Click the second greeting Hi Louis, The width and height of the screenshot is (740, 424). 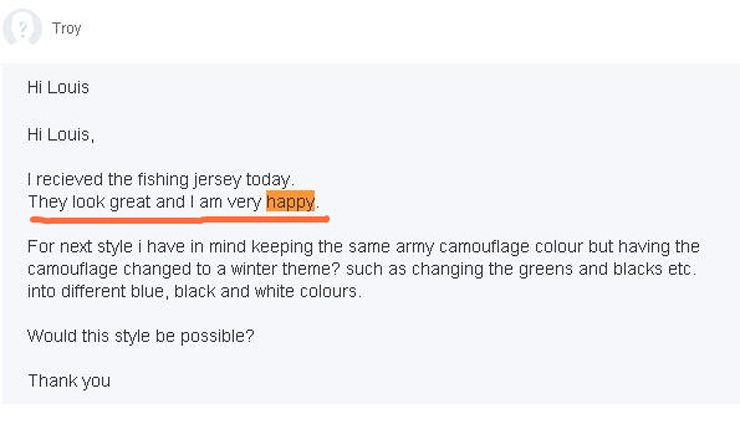click(61, 135)
